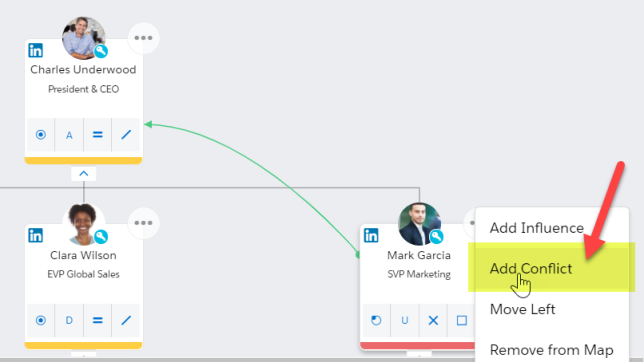Click the equals icon on Charles Underwood's card
The width and height of the screenshot is (644, 362).
click(97, 135)
